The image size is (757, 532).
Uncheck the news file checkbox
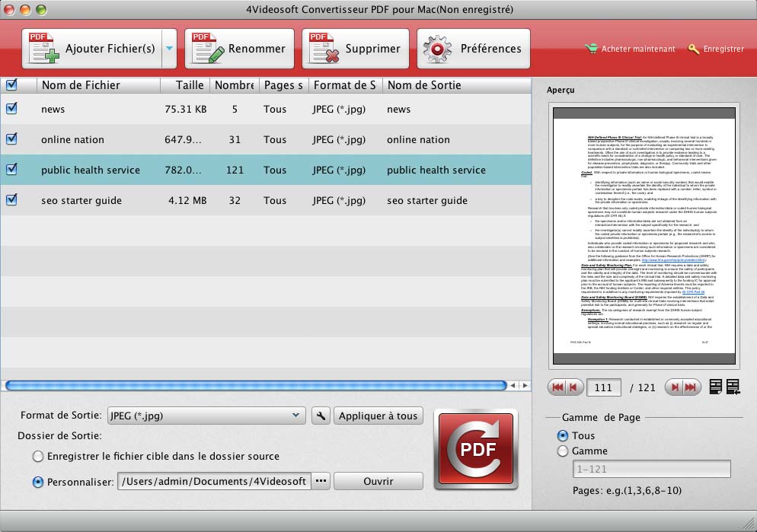(x=11, y=109)
